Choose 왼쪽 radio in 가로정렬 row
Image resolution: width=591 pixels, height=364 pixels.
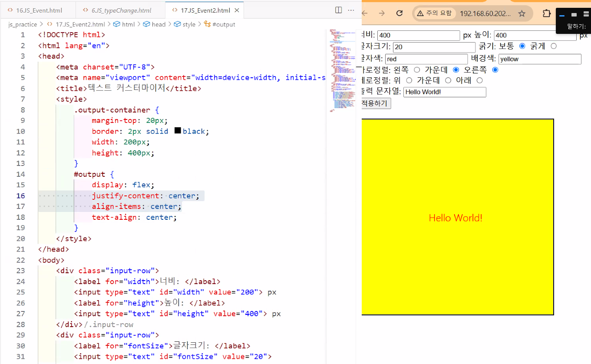point(417,69)
